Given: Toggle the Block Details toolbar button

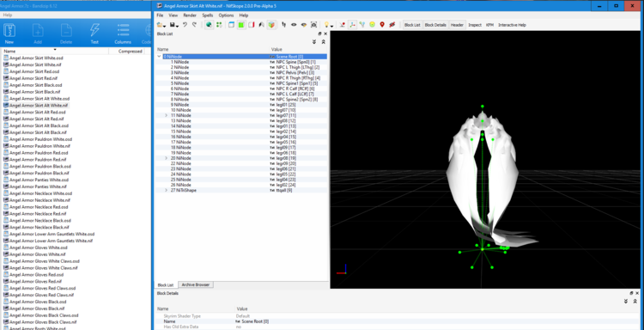Looking at the screenshot, I should coord(435,25).
